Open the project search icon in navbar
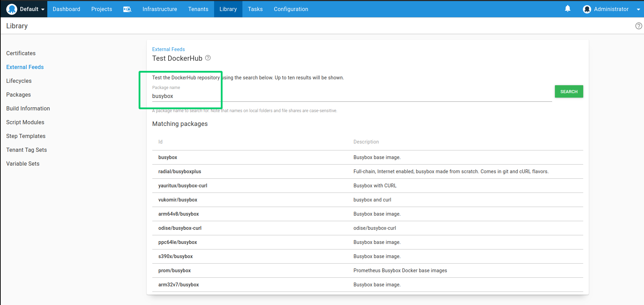Viewport: 644px width, 305px height. click(127, 9)
